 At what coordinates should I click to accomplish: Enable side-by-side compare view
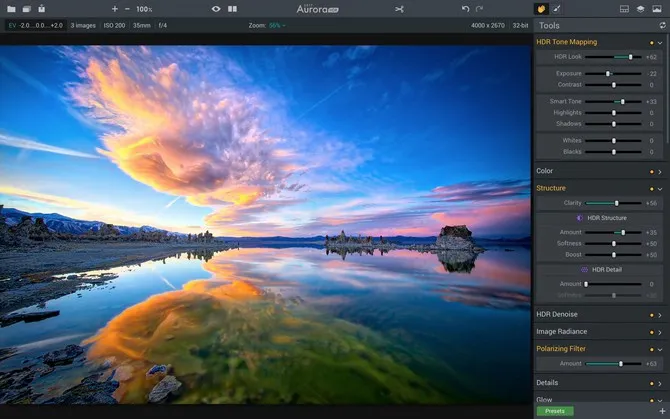pos(233,9)
